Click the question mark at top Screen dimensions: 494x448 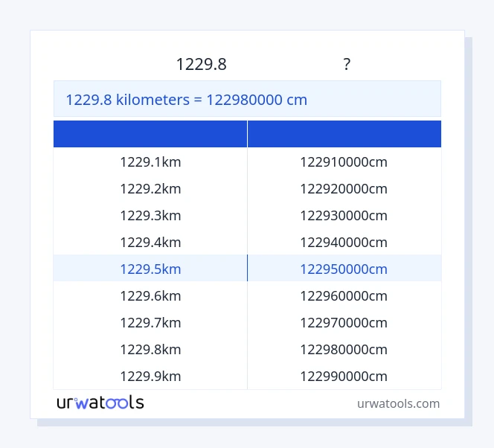[x=347, y=65]
